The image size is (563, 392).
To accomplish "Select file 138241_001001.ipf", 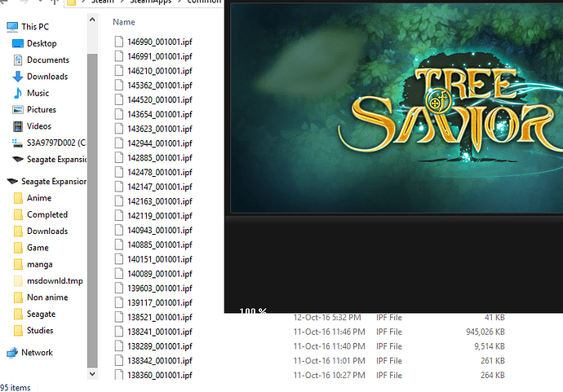I will pos(160,332).
